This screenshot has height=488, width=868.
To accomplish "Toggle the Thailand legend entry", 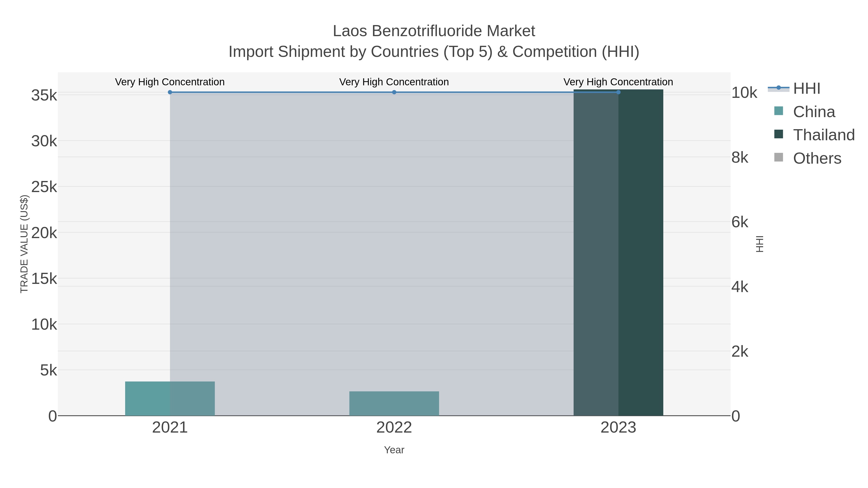I will (814, 135).
